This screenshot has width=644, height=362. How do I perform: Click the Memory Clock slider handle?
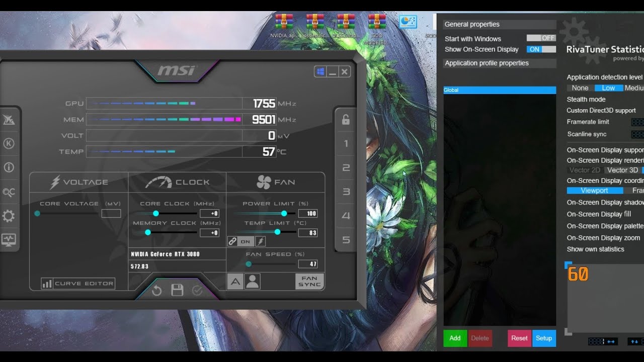coord(148,232)
